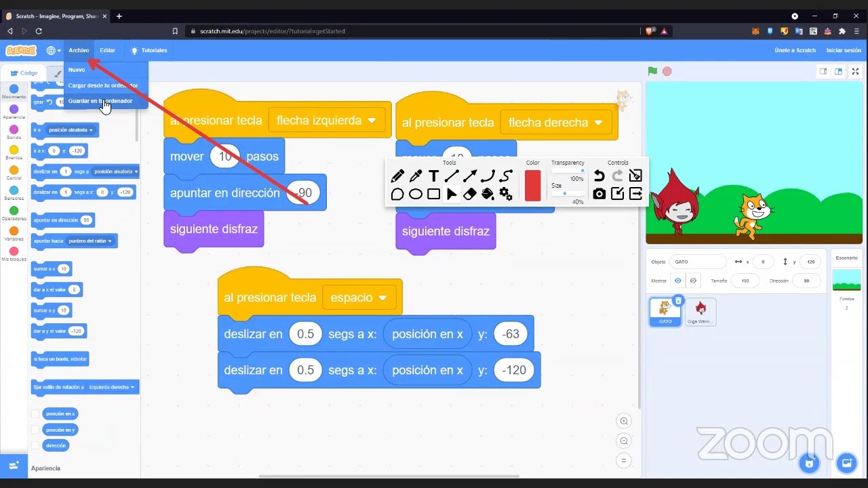868x488 pixels.
Task: Pick the S-shaped freeform curve tool
Action: [x=506, y=176]
